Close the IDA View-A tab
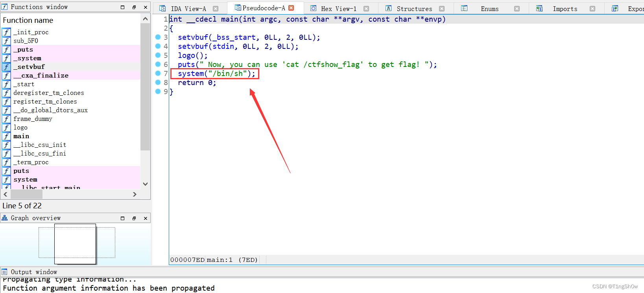This screenshot has height=293, width=644. coord(216,9)
